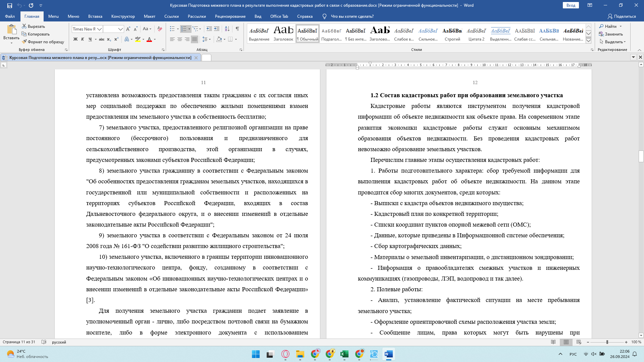Open the Рецензирование ribbon tab
The height and width of the screenshot is (362, 644).
(x=230, y=16)
